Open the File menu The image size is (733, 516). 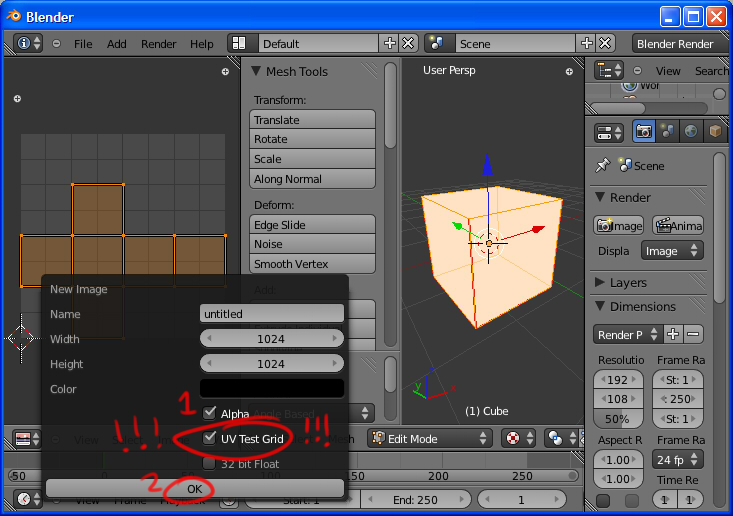pos(83,44)
